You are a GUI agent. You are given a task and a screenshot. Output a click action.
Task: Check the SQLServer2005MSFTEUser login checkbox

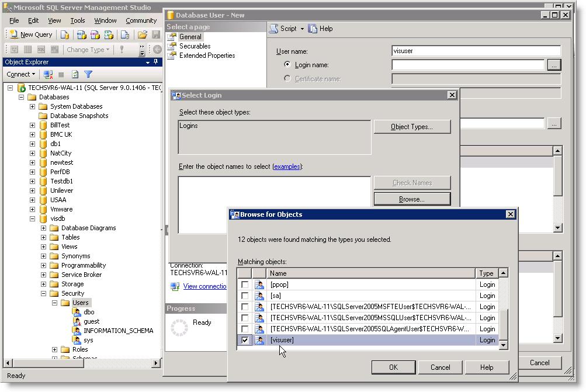tap(245, 307)
